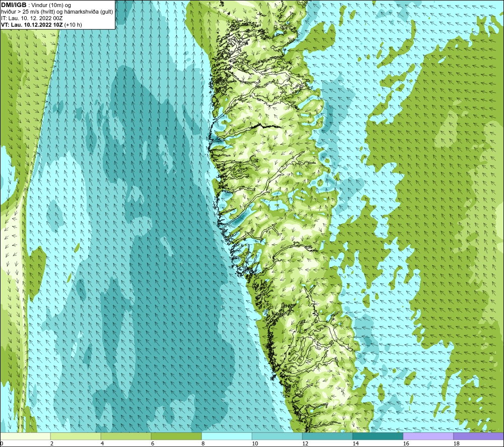Click the 6–8 m/s olive green swatch
The image size is (504, 447).
click(x=176, y=436)
